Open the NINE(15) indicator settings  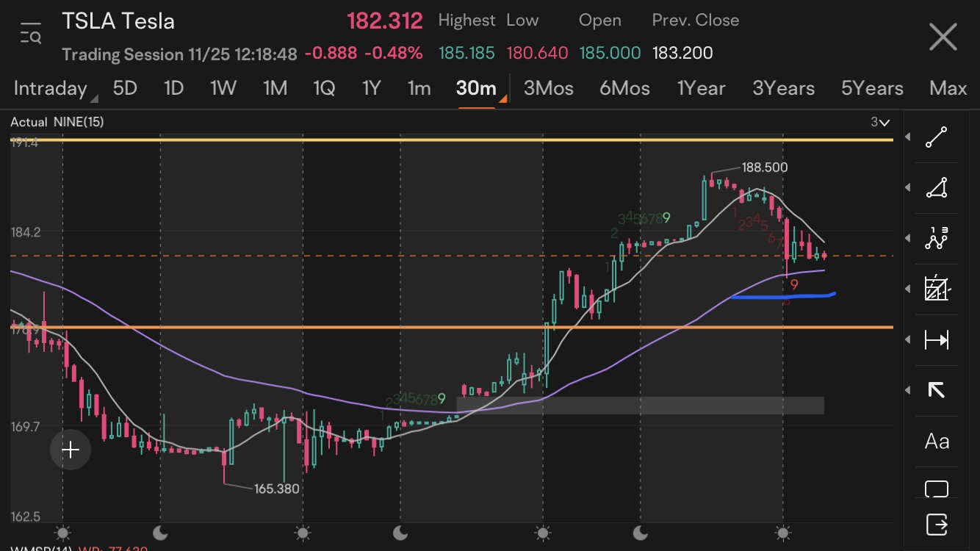pyautogui.click(x=79, y=122)
